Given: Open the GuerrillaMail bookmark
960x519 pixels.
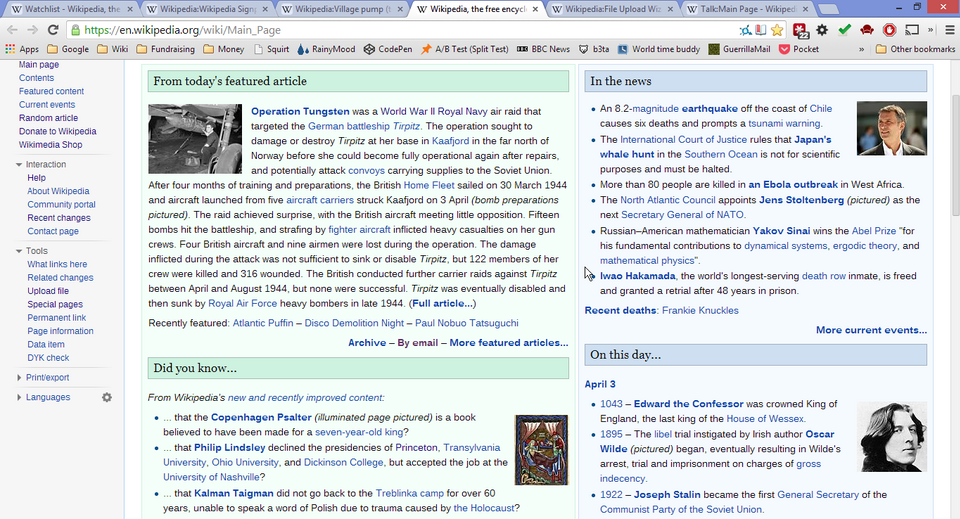Looking at the screenshot, I should [739, 49].
